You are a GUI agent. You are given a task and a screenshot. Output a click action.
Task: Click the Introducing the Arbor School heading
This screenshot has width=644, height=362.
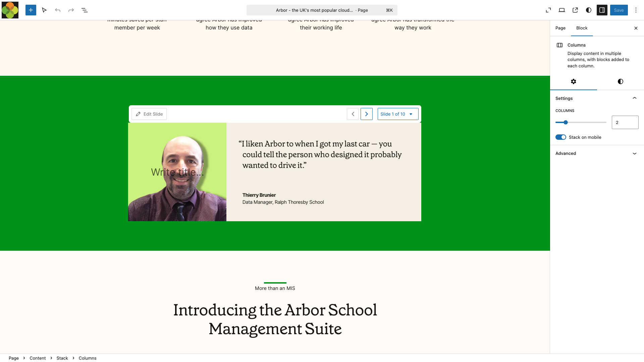point(275,319)
